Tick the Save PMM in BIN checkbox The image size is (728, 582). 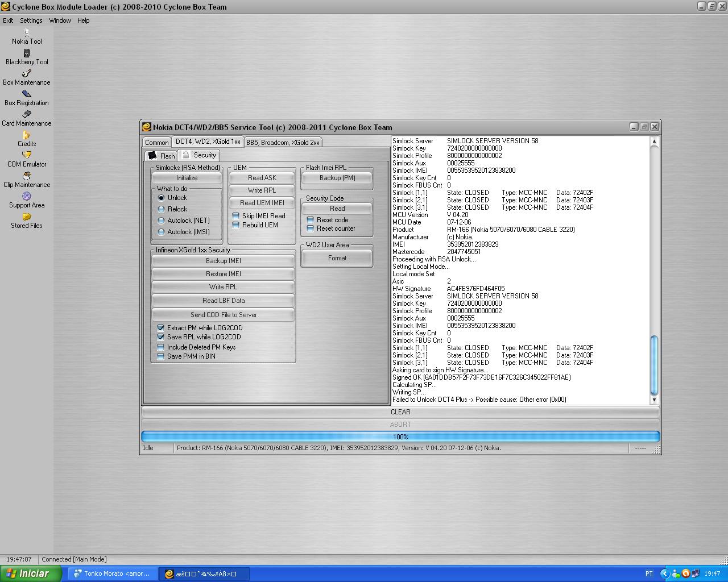point(161,356)
